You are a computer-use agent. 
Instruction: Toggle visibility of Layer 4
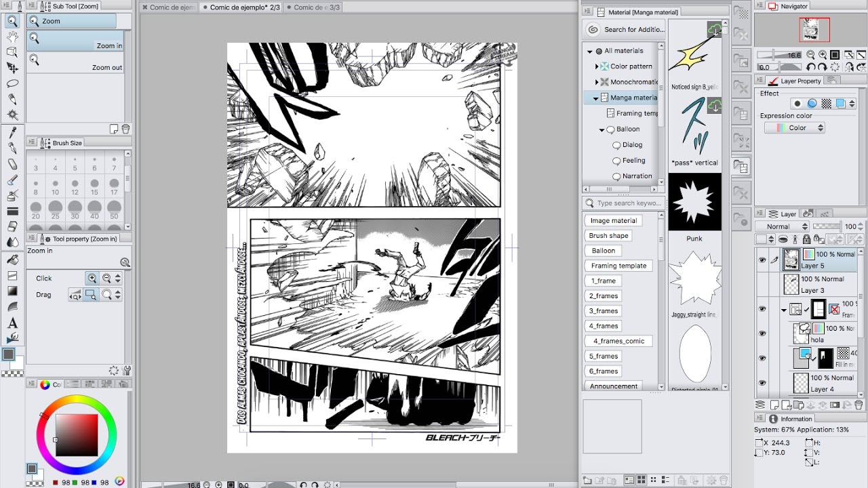[762, 383]
